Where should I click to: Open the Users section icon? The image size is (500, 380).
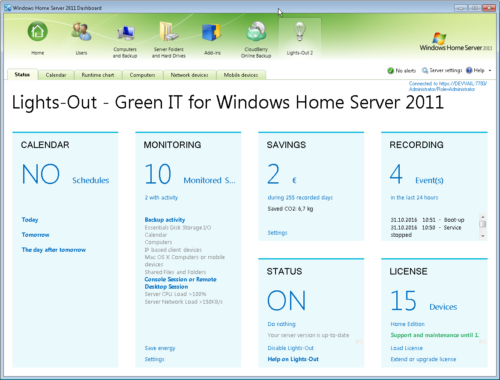(81, 31)
